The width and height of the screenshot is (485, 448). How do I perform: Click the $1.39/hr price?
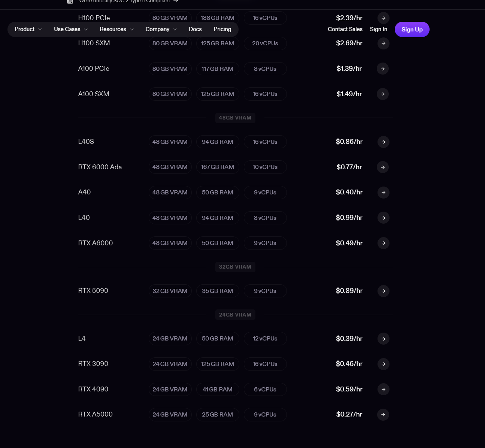349,69
